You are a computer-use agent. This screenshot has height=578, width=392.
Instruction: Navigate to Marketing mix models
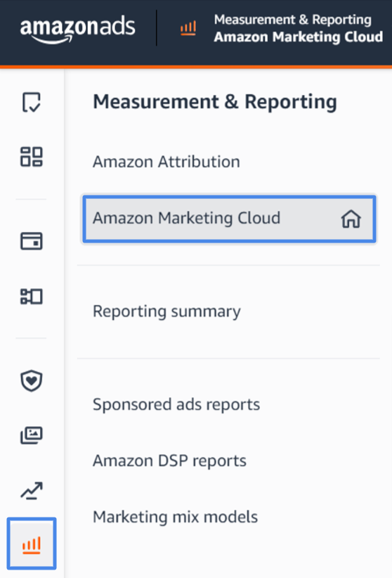[176, 517]
